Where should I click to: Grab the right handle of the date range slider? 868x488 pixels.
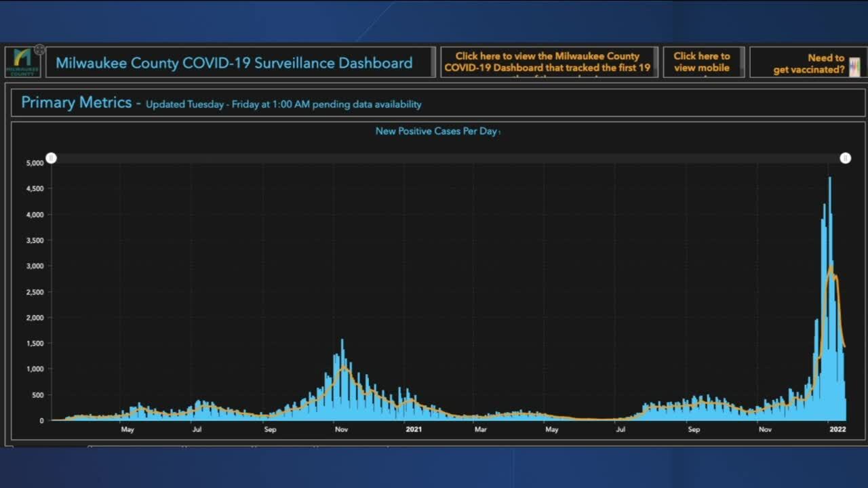tap(845, 158)
